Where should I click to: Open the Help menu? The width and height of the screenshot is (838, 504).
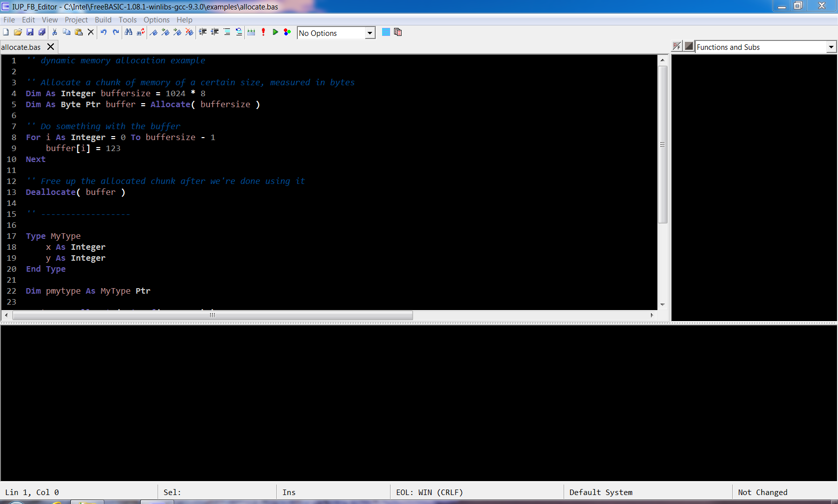pyautogui.click(x=184, y=20)
